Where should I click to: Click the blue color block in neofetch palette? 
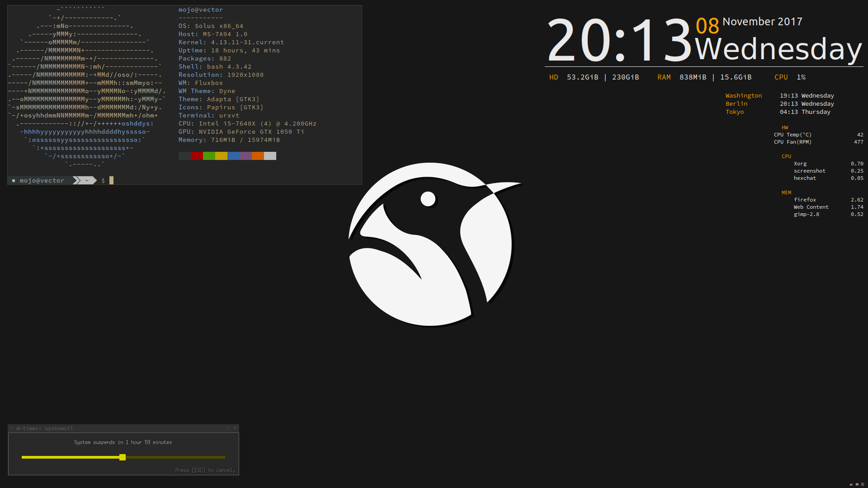[x=233, y=156]
